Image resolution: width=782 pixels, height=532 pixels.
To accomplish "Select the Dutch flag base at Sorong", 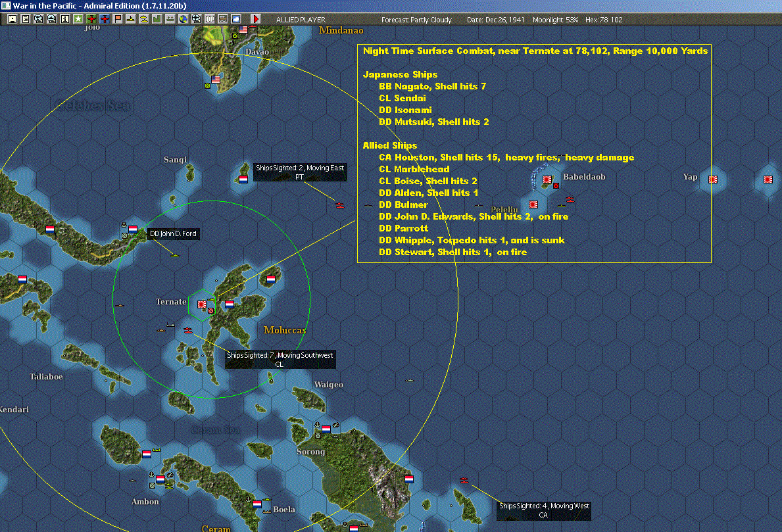I will coord(326,429).
